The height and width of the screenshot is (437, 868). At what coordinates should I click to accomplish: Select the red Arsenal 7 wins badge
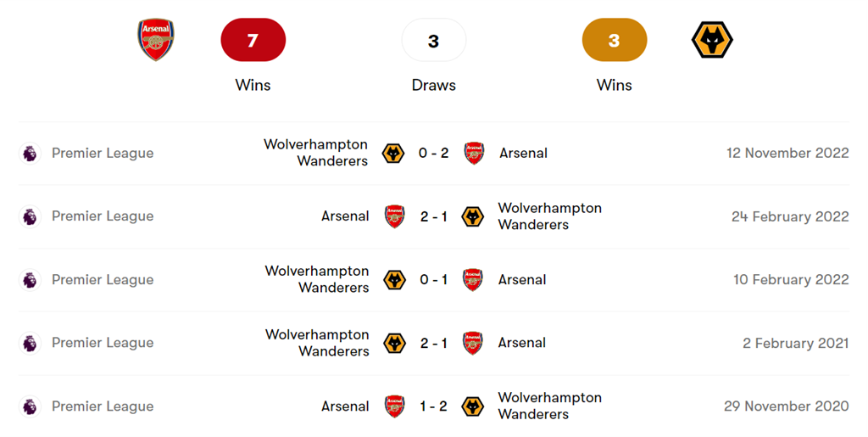click(x=253, y=40)
